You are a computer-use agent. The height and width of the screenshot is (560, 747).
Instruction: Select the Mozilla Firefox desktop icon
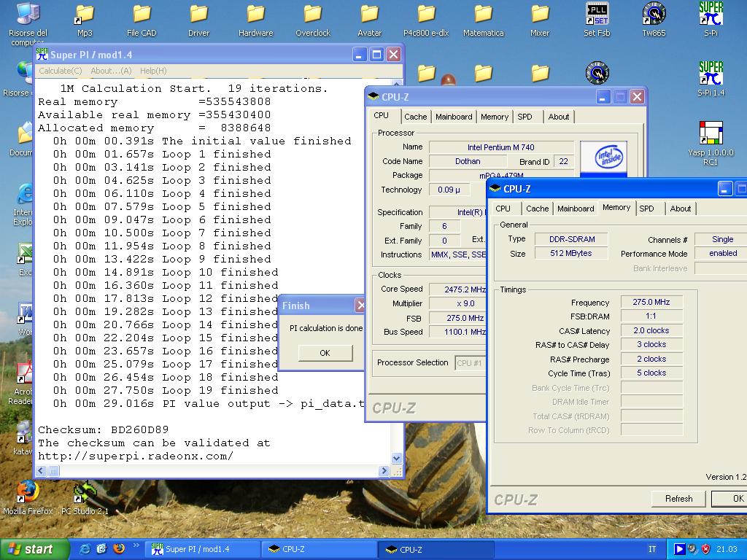(28, 497)
